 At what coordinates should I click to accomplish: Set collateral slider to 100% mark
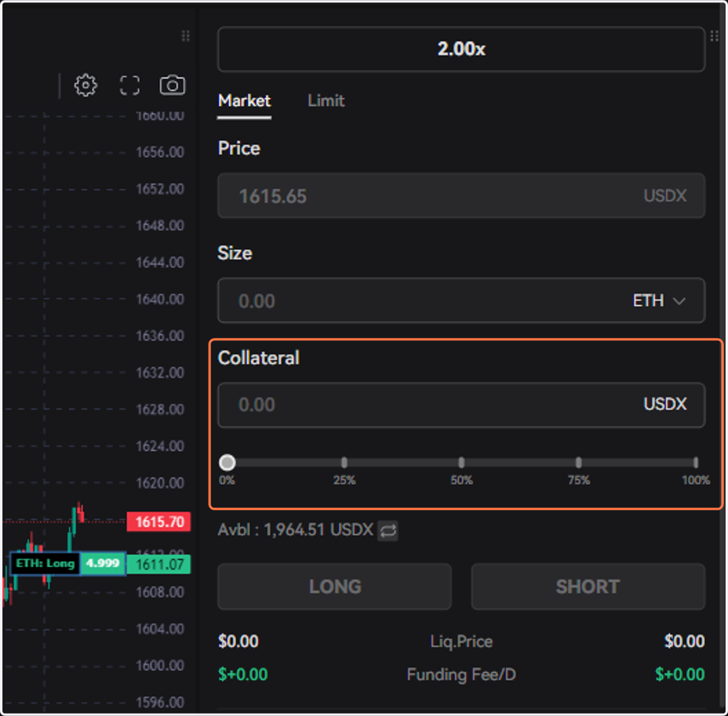click(695, 463)
